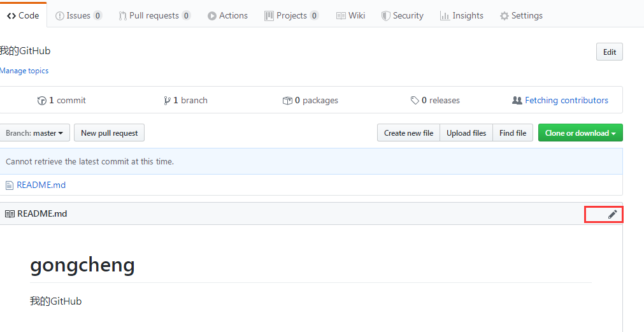Image resolution: width=644 pixels, height=332 pixels.
Task: Click the packages box icon
Action: pyautogui.click(x=287, y=101)
